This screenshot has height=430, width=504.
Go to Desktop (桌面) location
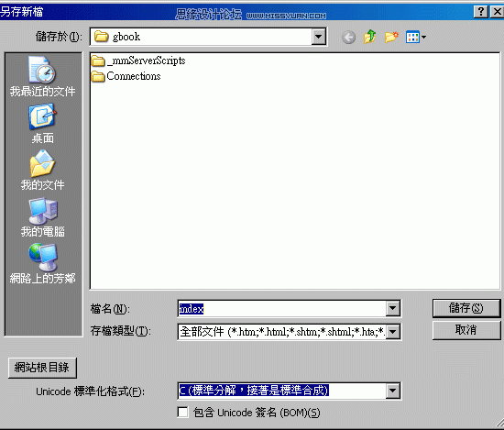(x=42, y=123)
